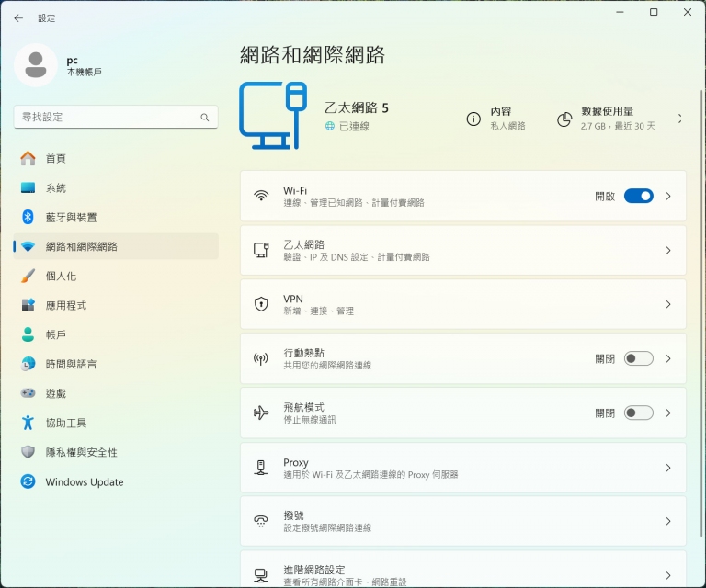
Task: Select 遊戲 in the sidebar
Action: 116,393
